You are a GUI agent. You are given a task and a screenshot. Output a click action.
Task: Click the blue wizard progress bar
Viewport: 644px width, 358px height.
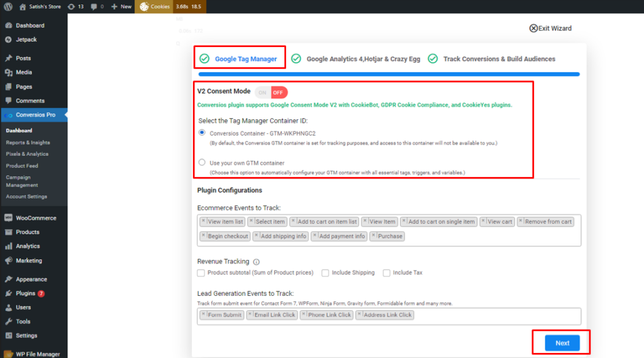(389, 74)
